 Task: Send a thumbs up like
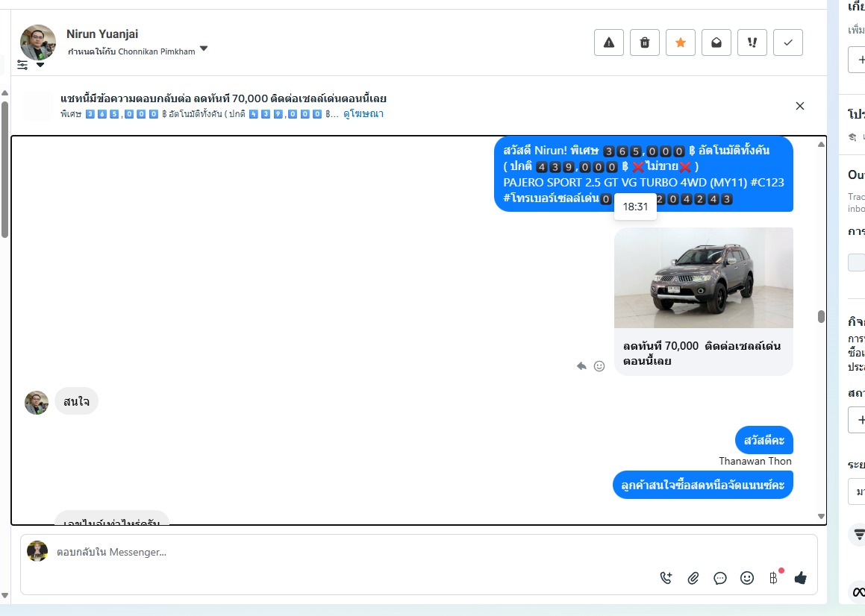tap(801, 578)
